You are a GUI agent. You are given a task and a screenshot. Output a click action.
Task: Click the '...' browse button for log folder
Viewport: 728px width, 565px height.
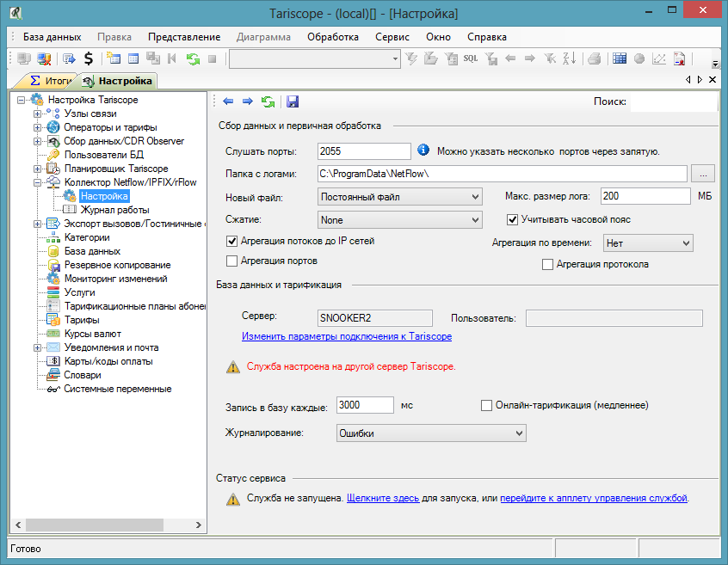(x=703, y=174)
